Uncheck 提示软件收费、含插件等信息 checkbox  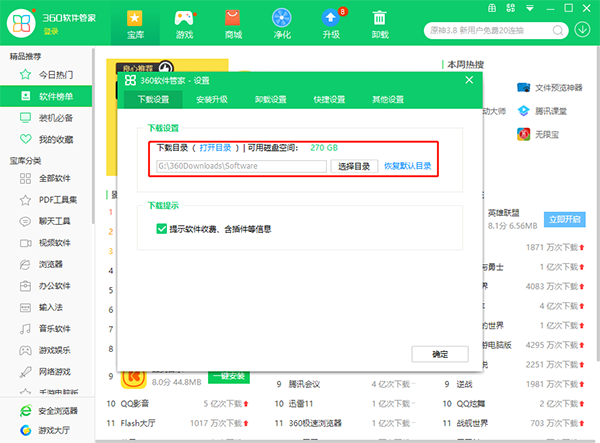162,229
